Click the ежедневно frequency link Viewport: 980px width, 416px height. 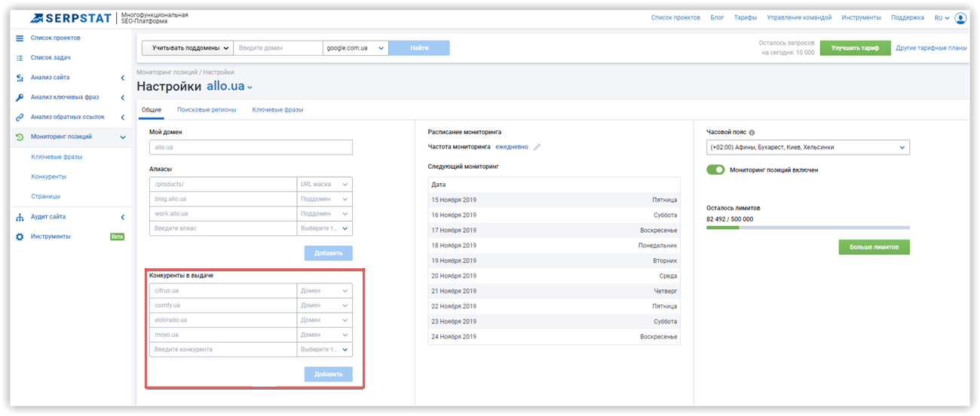point(512,147)
